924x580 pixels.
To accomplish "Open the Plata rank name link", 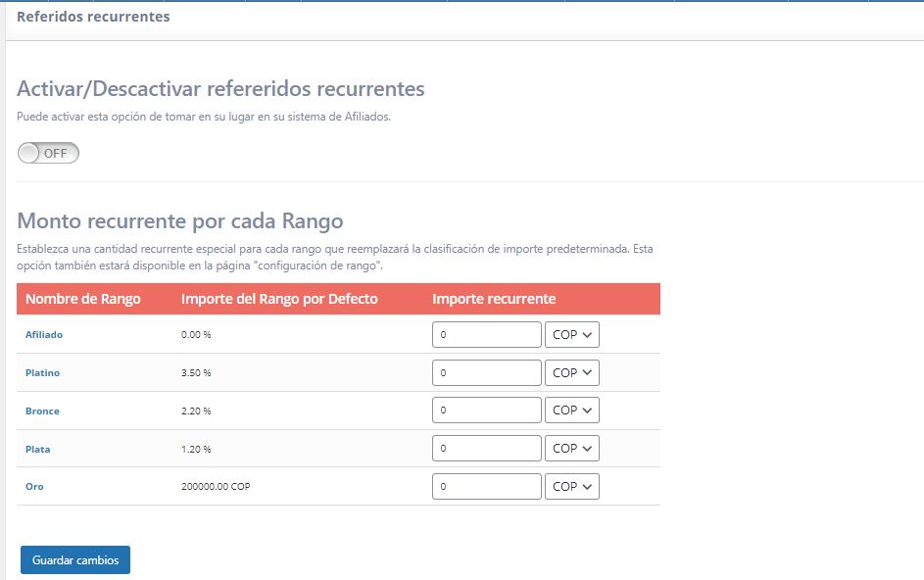I will pos(39,448).
